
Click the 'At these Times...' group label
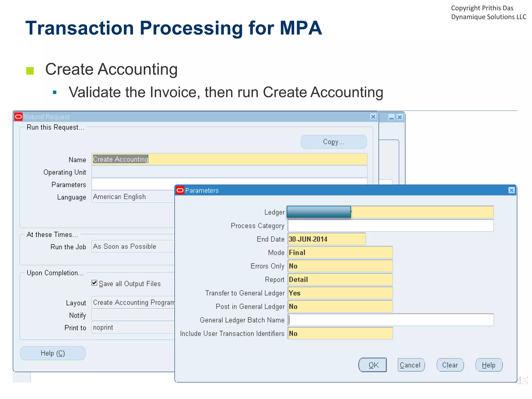[52, 235]
